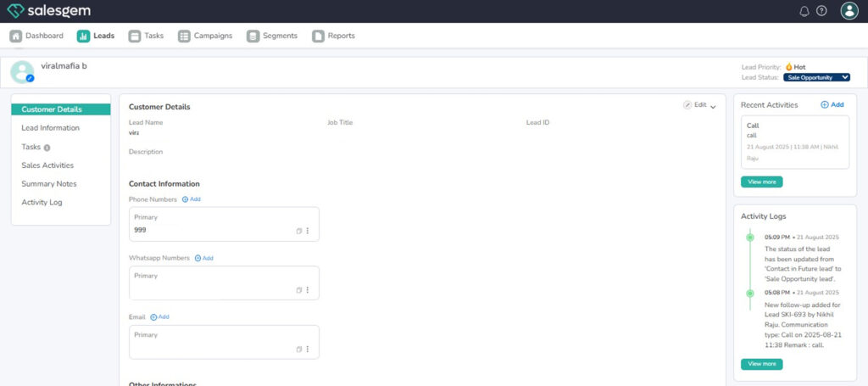Open more options for primary email
868x386 pixels.
308,349
